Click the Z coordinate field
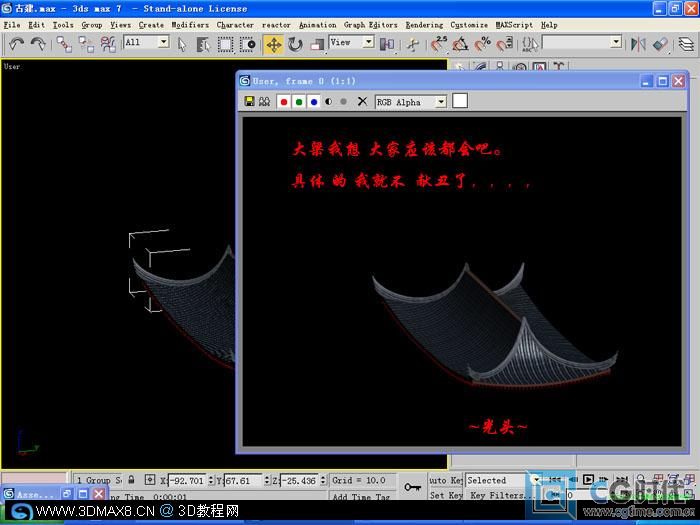Screen dimensions: 700x525 [300, 480]
